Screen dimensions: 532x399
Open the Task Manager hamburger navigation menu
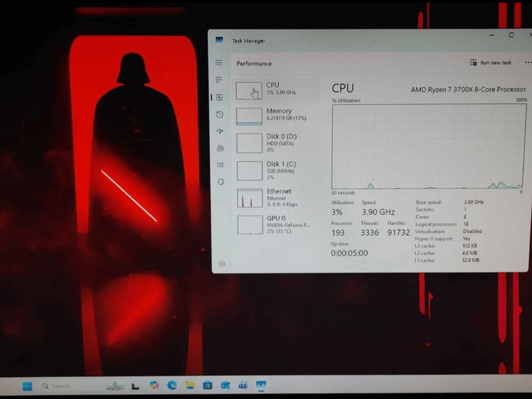coord(219,63)
